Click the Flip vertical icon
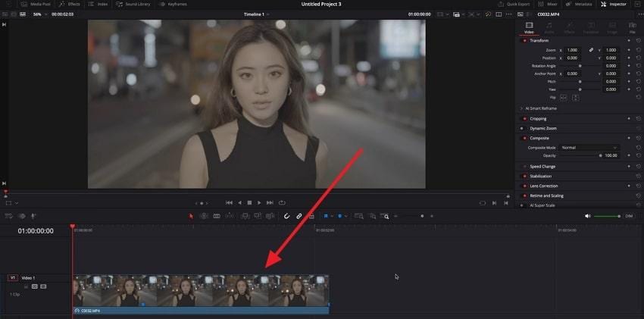This screenshot has width=644, height=319. tap(575, 98)
